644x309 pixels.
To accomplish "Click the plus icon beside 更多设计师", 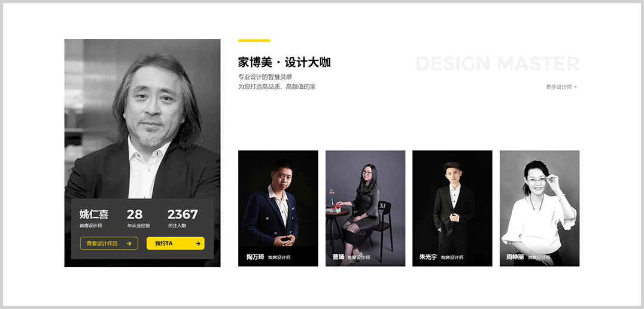I will [575, 87].
